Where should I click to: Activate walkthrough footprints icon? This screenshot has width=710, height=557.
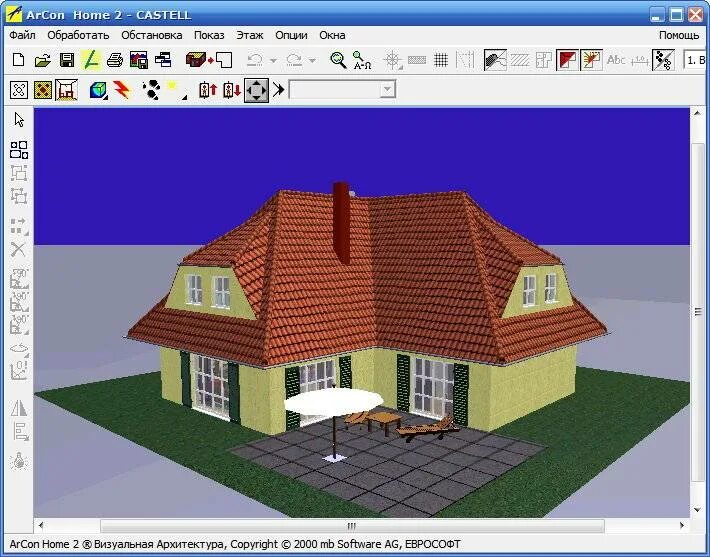pyautogui.click(x=152, y=90)
